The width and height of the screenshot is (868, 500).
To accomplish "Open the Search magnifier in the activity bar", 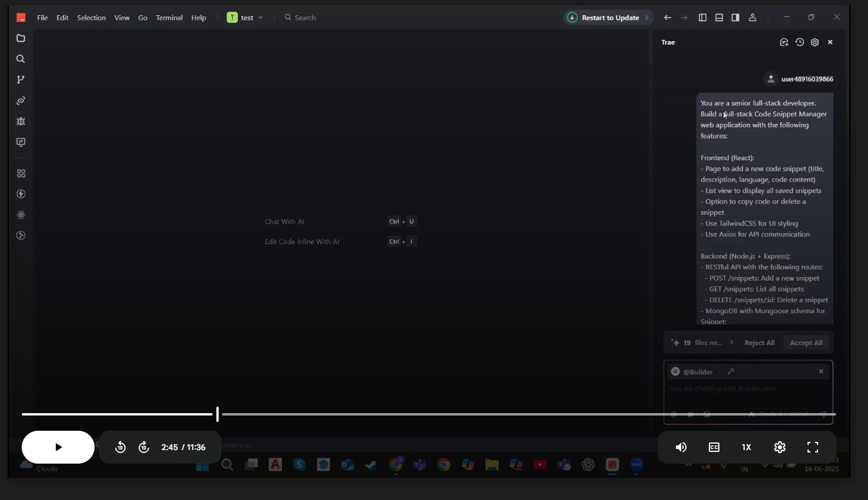I will click(x=21, y=59).
